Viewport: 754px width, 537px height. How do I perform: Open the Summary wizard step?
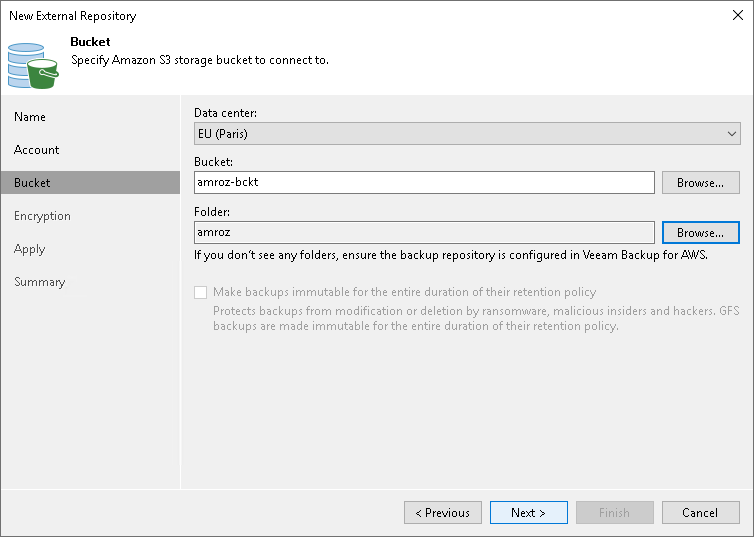(x=40, y=282)
